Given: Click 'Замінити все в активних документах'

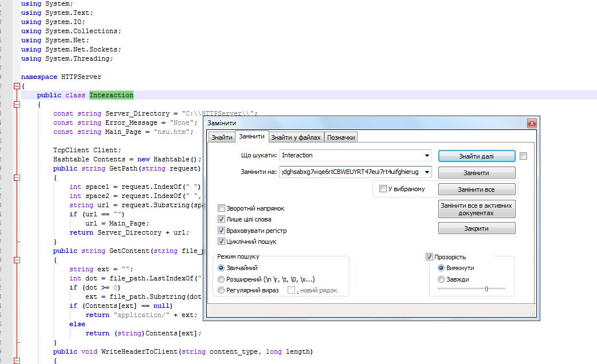Looking at the screenshot, I should tap(477, 209).
